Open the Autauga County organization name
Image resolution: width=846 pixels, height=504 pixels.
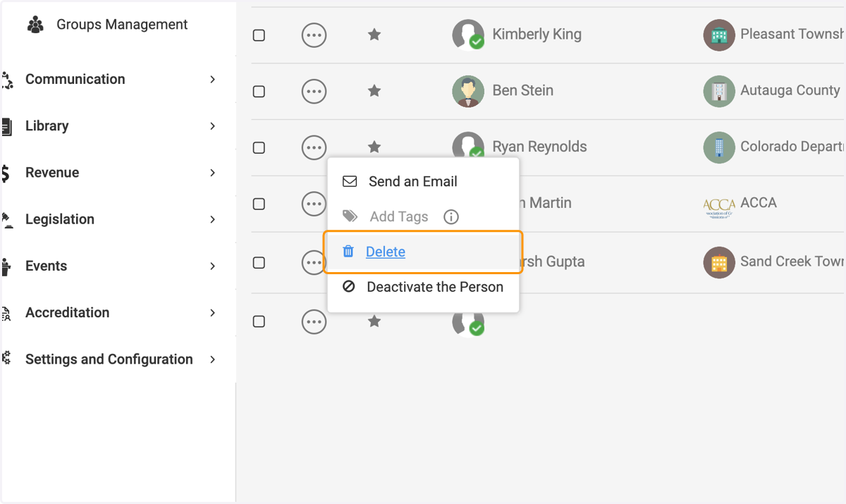[x=790, y=90]
